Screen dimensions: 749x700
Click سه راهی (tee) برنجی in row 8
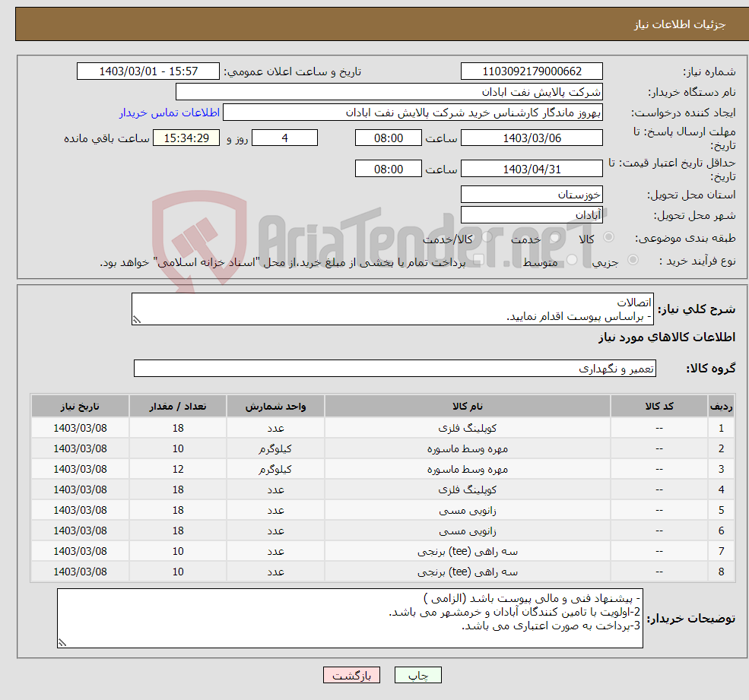[x=468, y=572]
